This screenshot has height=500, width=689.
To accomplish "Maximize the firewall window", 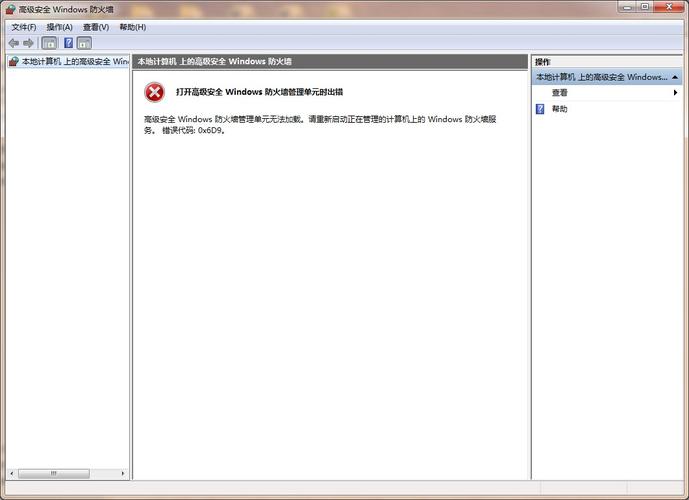I will point(645,7).
